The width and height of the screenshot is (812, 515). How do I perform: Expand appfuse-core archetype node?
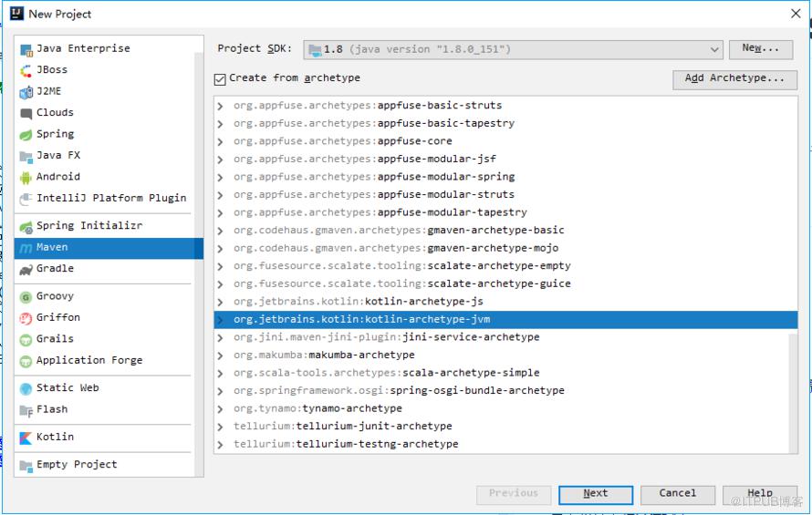click(221, 142)
